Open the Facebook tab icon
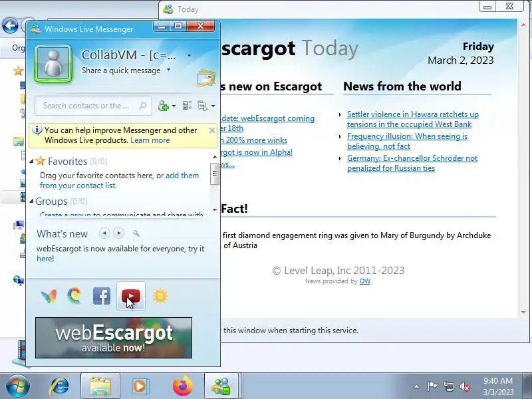Screen dimensions: 532x399 (102, 296)
